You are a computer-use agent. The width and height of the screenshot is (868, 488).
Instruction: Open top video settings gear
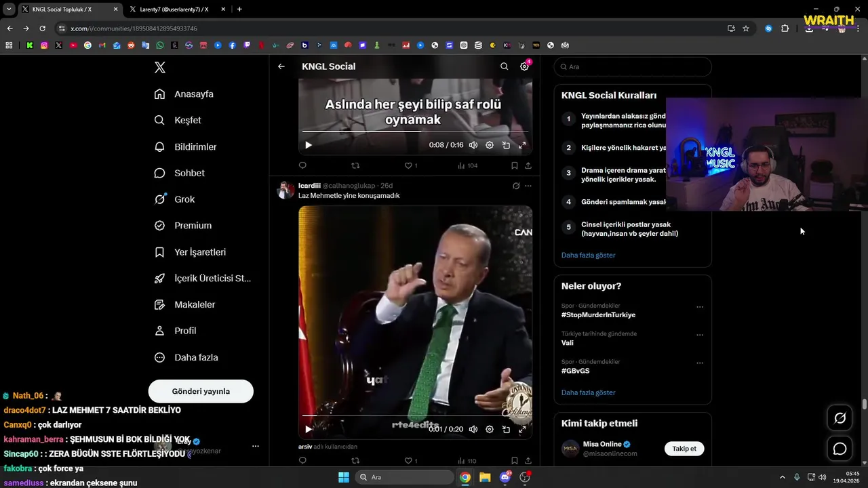(490, 145)
